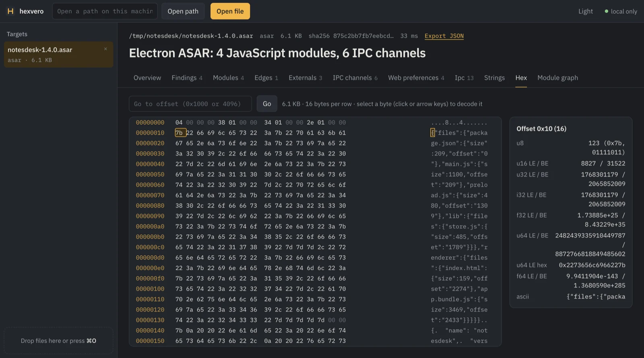Click row offset 00000040
The height and width of the screenshot is (358, 644).
point(150,164)
